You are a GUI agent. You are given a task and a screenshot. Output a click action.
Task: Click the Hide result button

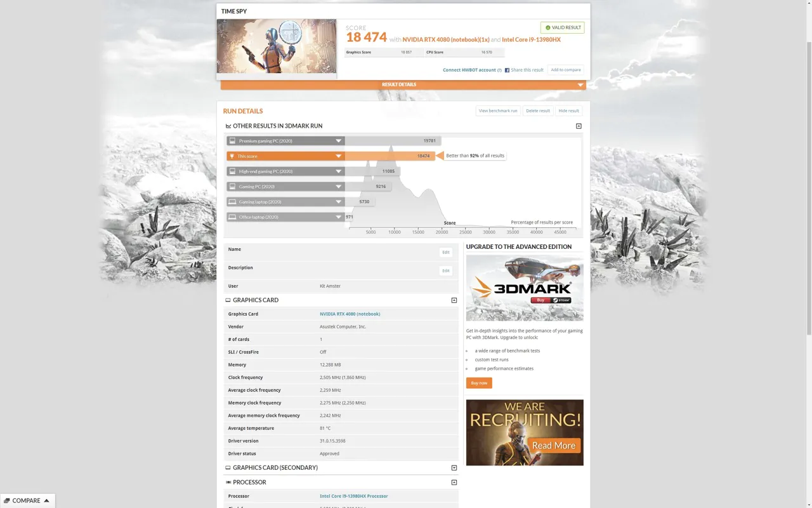[569, 111]
